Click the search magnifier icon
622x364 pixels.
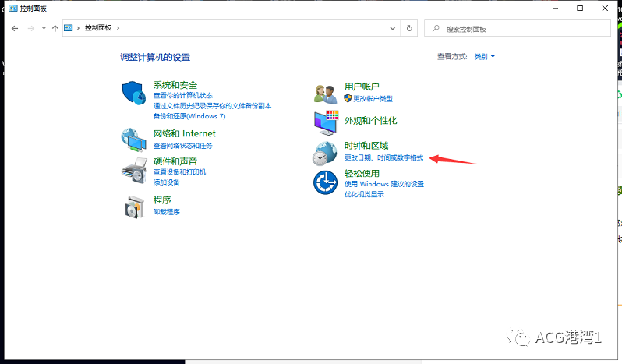coord(436,28)
